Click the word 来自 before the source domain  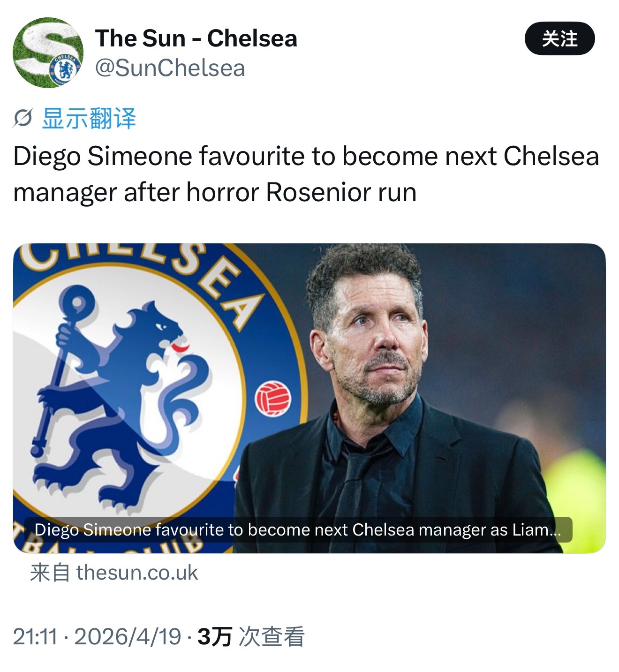50,573
